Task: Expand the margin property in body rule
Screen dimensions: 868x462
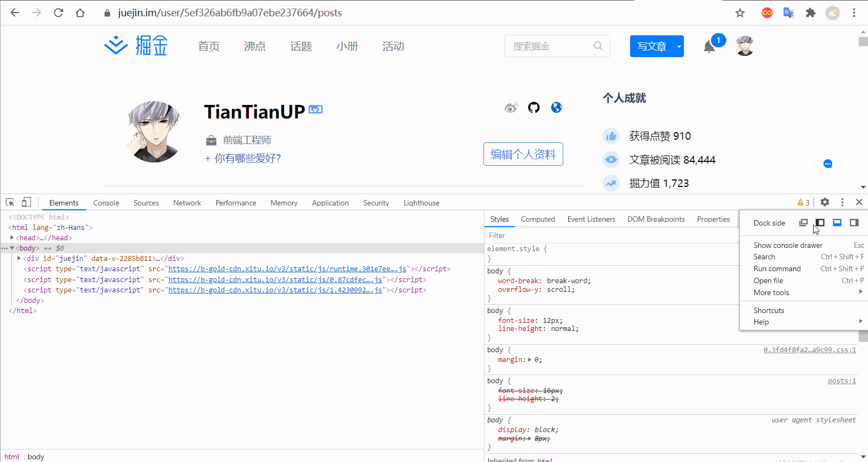Action: [x=530, y=360]
